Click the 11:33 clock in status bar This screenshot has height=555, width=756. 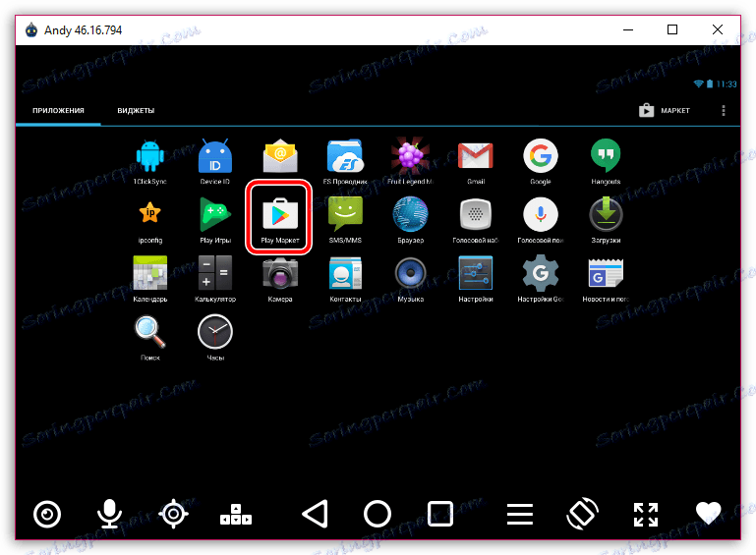pyautogui.click(x=727, y=84)
